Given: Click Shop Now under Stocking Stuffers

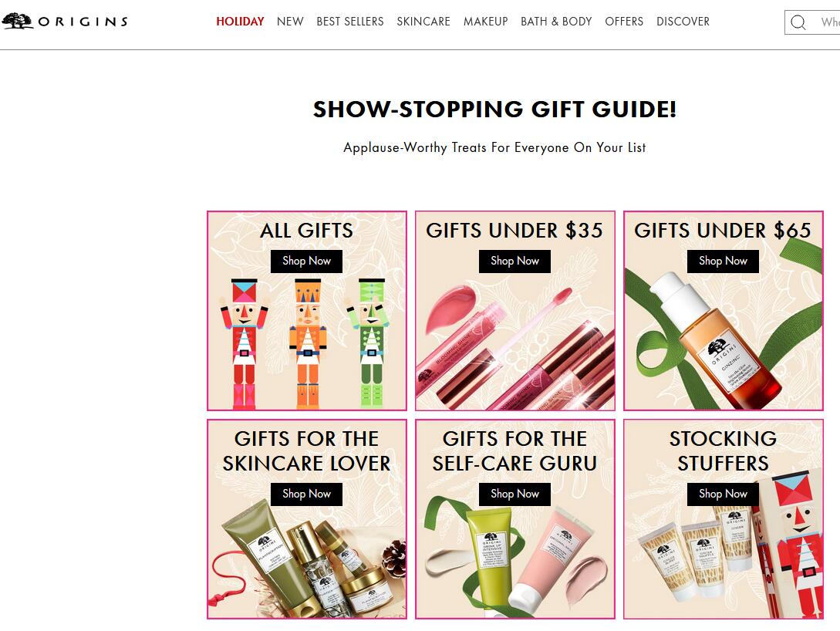Looking at the screenshot, I should coord(723,494).
